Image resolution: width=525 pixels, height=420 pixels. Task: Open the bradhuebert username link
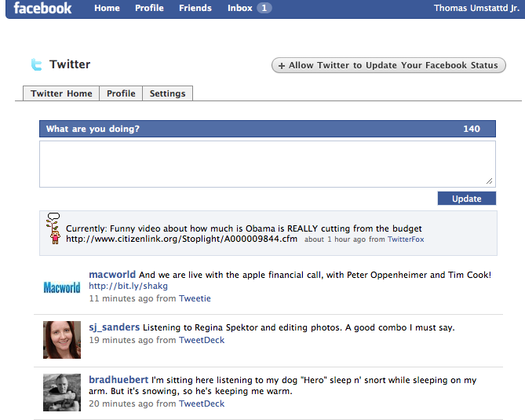coord(118,380)
